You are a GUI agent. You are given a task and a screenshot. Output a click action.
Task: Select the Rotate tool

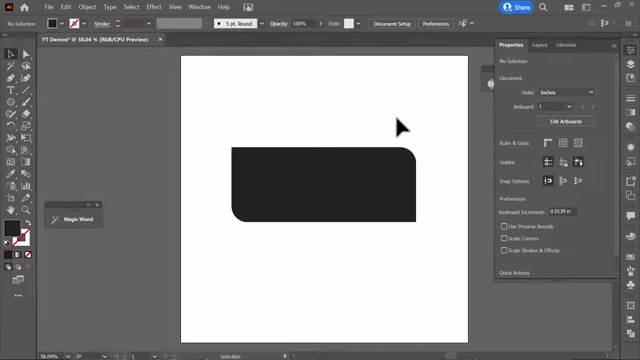11,126
